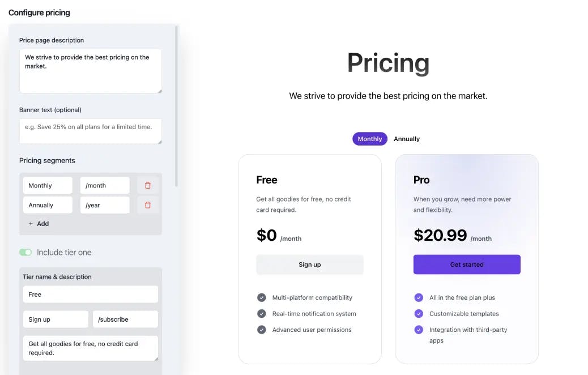Edit the /month suffix field

(104, 185)
